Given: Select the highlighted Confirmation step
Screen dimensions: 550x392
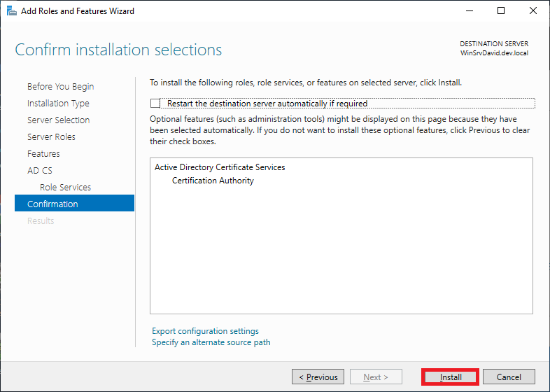Looking at the screenshot, I should tap(52, 204).
